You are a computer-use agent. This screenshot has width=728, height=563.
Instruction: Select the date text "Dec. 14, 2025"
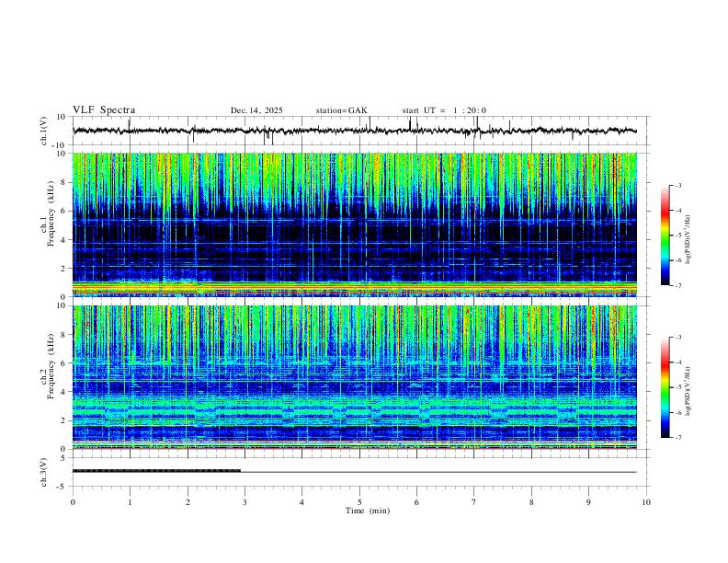click(x=256, y=110)
